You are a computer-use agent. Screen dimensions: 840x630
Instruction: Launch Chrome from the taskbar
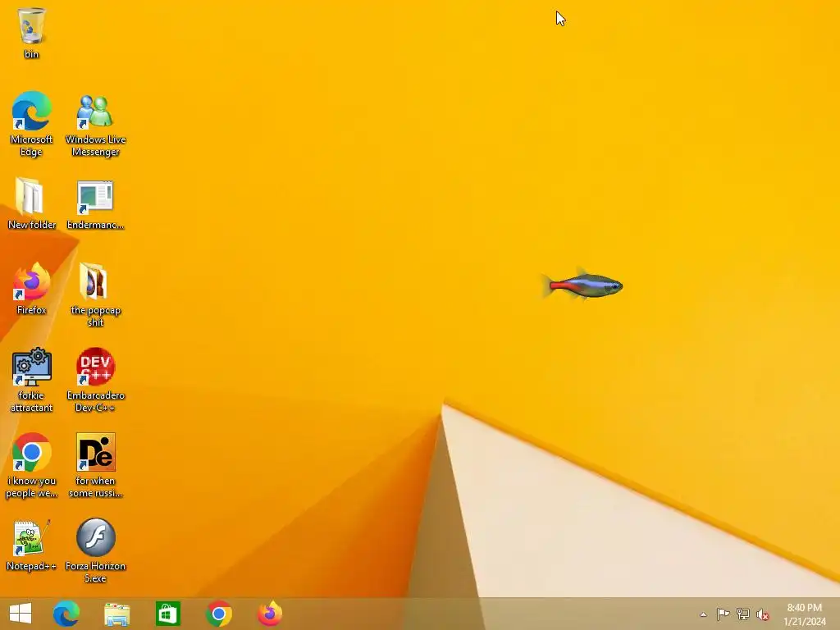pyautogui.click(x=218, y=614)
